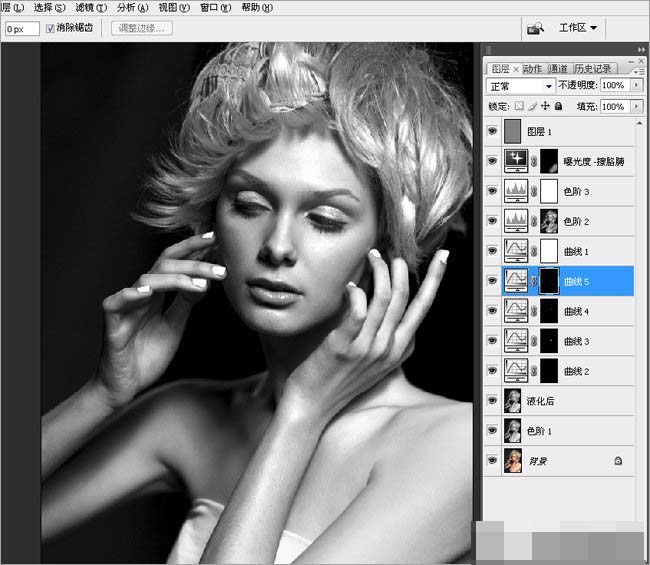Screen dimensions: 650x565
Task: Click the lock position move icon
Action: (545, 106)
